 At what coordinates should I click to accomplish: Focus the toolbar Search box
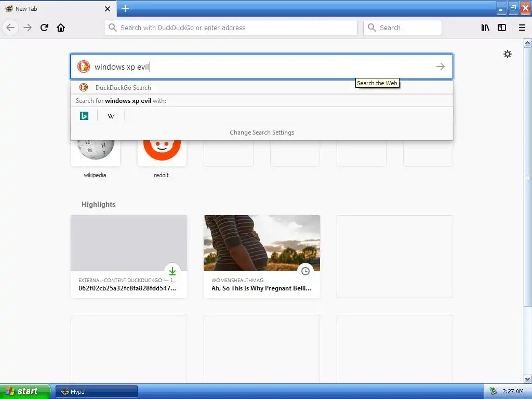(x=403, y=28)
